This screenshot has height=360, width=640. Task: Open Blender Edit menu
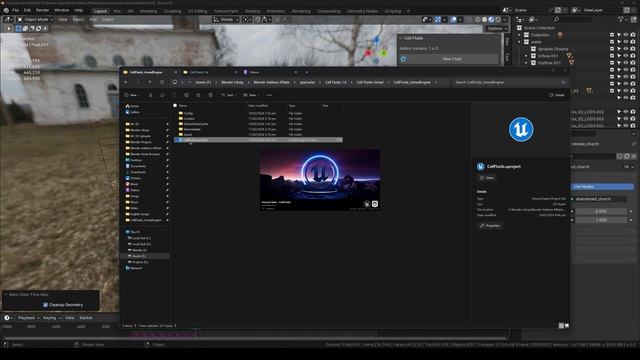click(27, 10)
